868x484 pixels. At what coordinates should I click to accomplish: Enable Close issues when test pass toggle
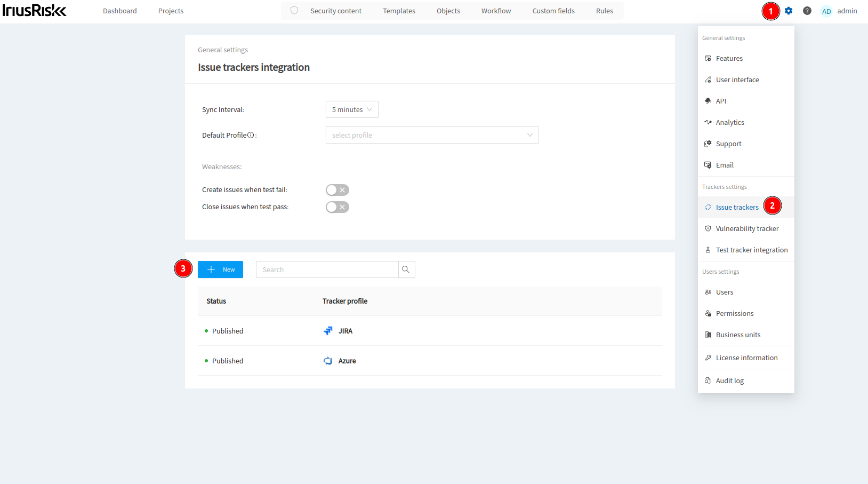click(x=337, y=207)
